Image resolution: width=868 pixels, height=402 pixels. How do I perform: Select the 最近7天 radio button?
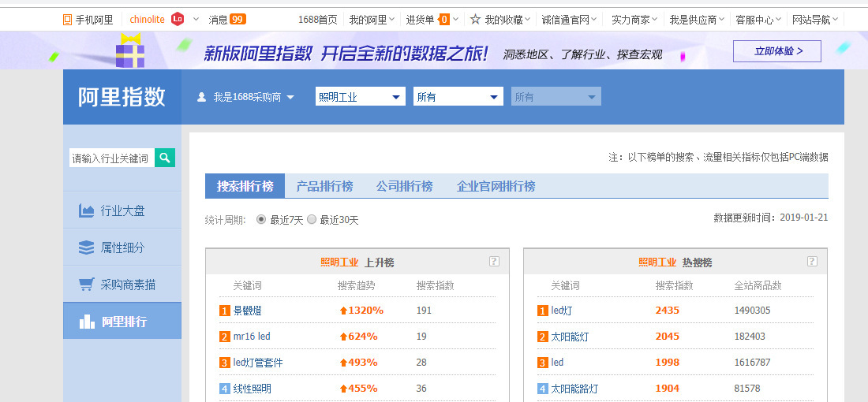[x=261, y=220]
